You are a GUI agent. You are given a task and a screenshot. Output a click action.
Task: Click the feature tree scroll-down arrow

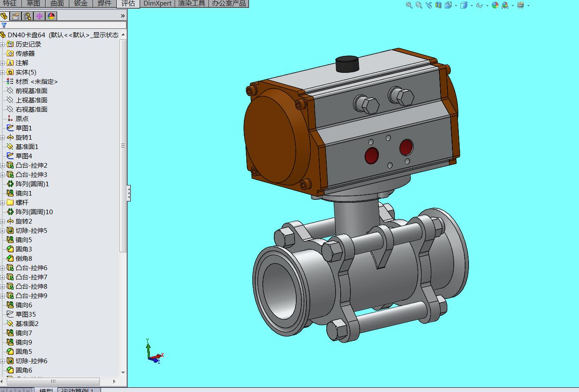123,373
